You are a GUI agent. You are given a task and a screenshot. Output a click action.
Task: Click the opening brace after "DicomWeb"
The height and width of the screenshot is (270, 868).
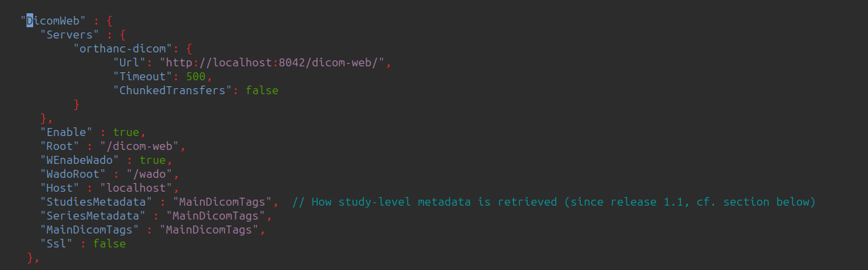click(109, 21)
